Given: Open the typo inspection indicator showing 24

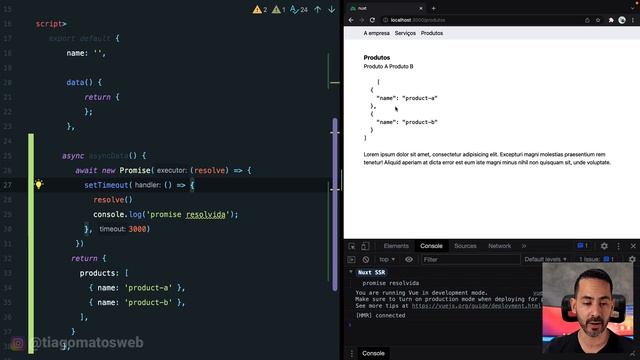Looking at the screenshot, I should click(x=299, y=9).
